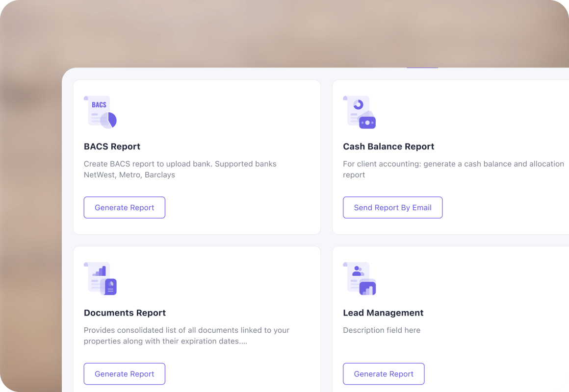Select the 'Description field here' placeholder text
This screenshot has height=392, width=569.
pyautogui.click(x=382, y=330)
